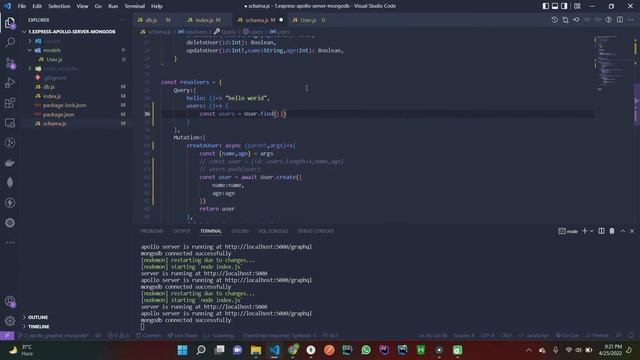Open file timeline history icon in editor toolbar
This screenshot has width=640, height=360.
(x=554, y=20)
